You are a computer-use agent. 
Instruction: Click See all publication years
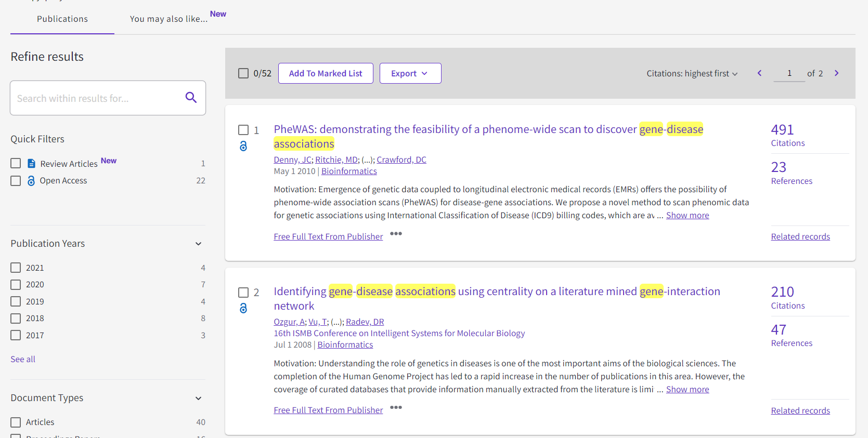tap(23, 359)
